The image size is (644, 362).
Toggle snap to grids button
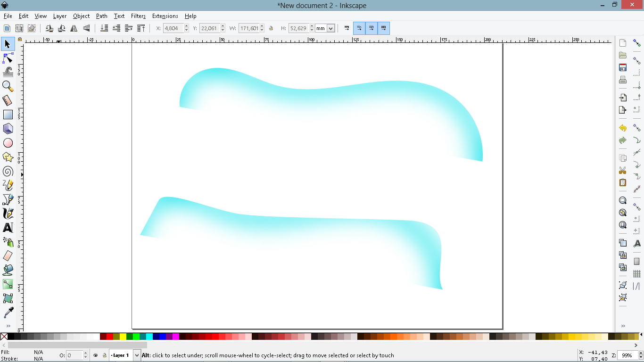pos(637,274)
